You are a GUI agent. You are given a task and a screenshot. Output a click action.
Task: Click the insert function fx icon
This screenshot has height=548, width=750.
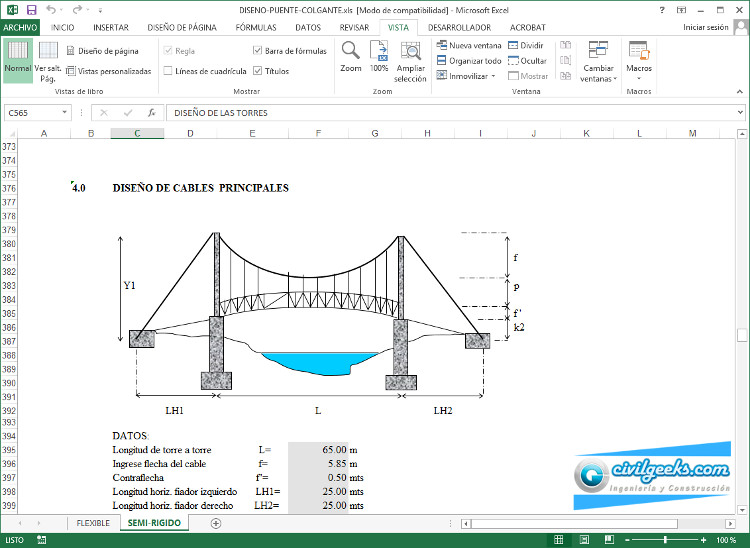(151, 113)
